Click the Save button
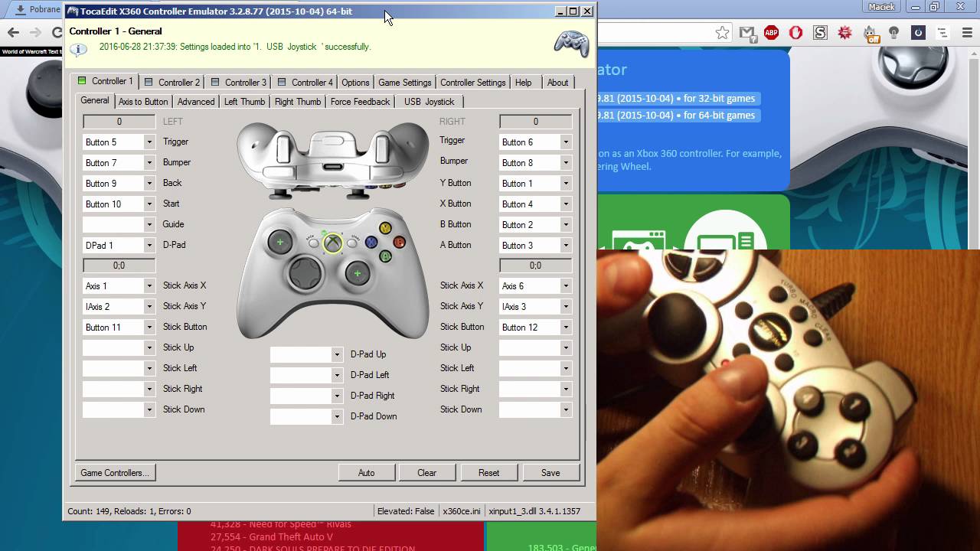The width and height of the screenshot is (980, 551). (550, 473)
